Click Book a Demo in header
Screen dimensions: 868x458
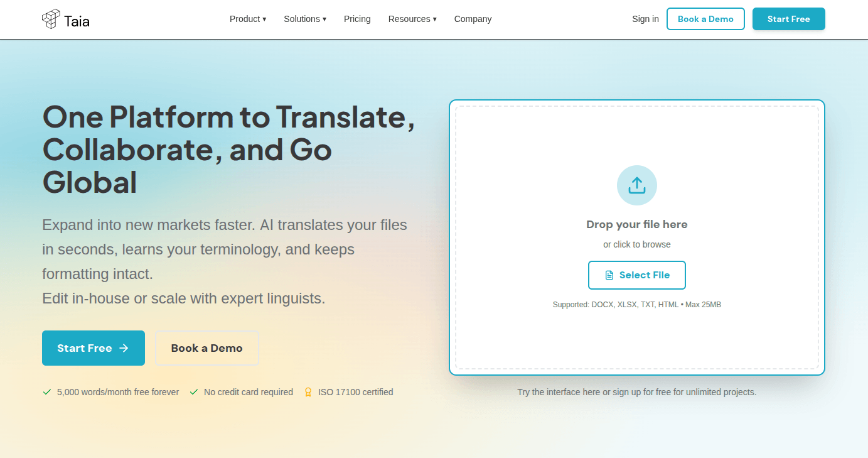705,19
